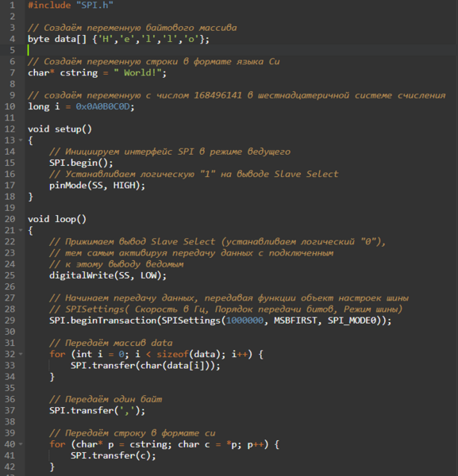Click on #include "SPI.h" line
Viewport: 458px width, 476px height.
pyautogui.click(x=71, y=6)
